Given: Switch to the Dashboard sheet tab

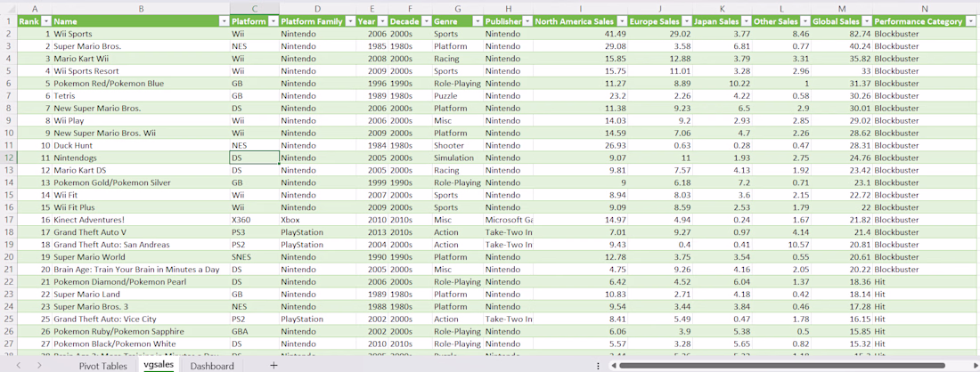Looking at the screenshot, I should coord(212,366).
